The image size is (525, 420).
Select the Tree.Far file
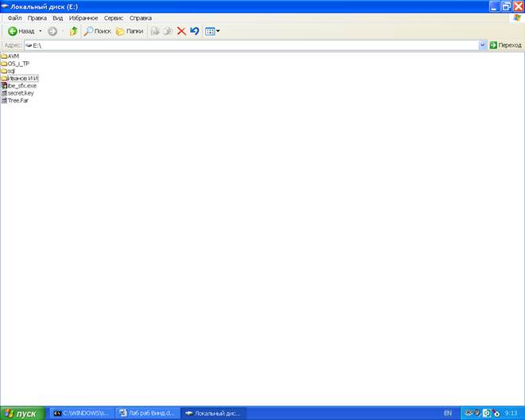15,100
